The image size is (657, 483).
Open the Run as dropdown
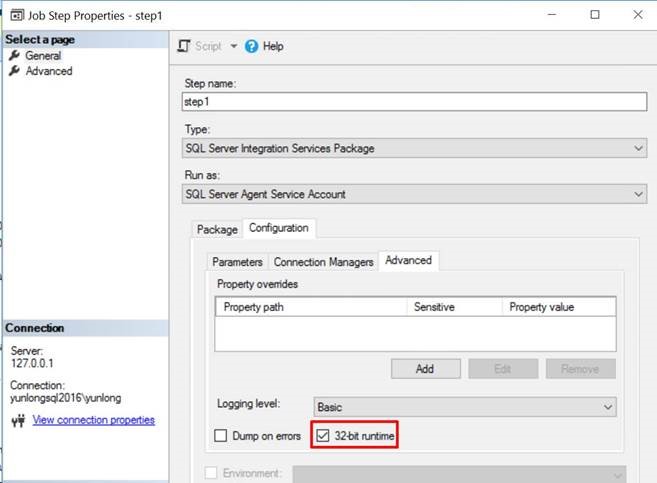click(639, 194)
